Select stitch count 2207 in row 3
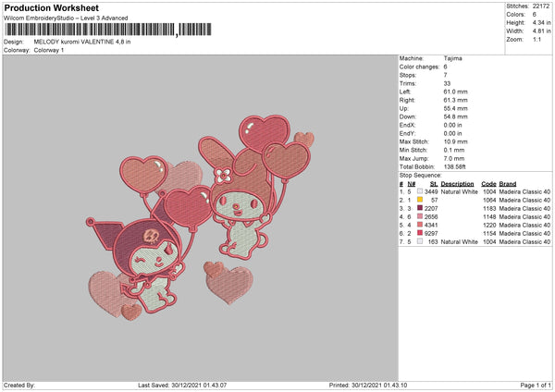The height and width of the screenshot is (392, 555). pos(431,208)
